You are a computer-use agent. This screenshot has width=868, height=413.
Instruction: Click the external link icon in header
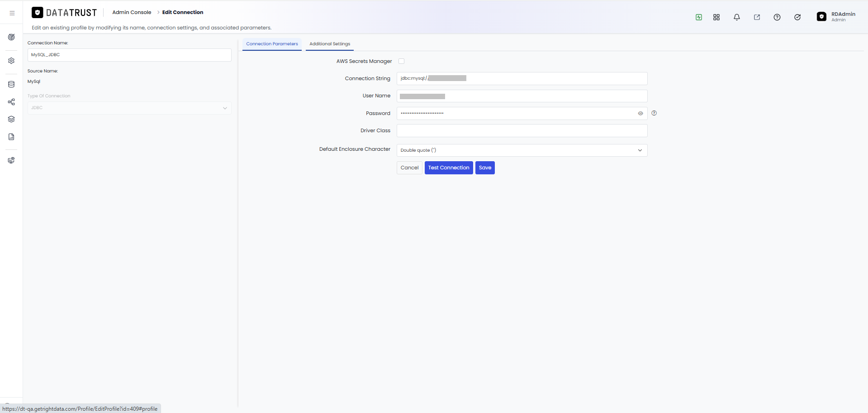(757, 17)
